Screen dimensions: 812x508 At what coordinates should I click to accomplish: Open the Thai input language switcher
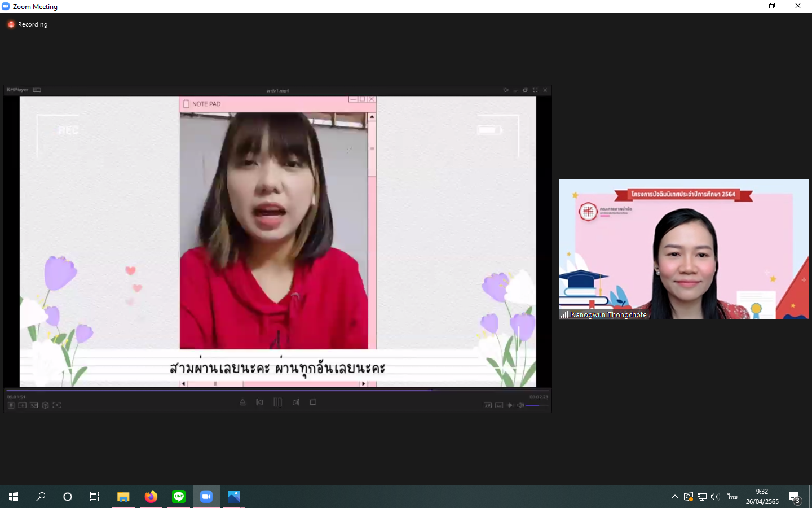(732, 497)
